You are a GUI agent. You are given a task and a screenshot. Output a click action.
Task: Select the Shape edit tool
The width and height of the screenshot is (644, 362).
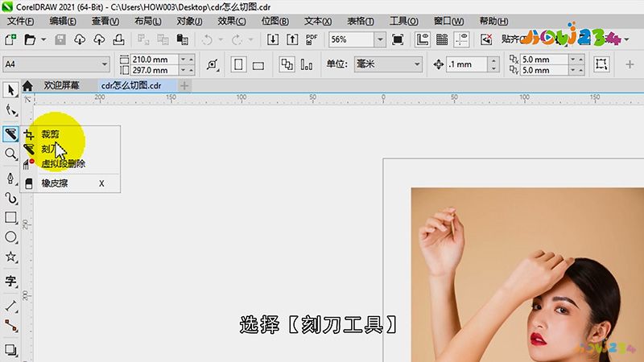pos(10,110)
